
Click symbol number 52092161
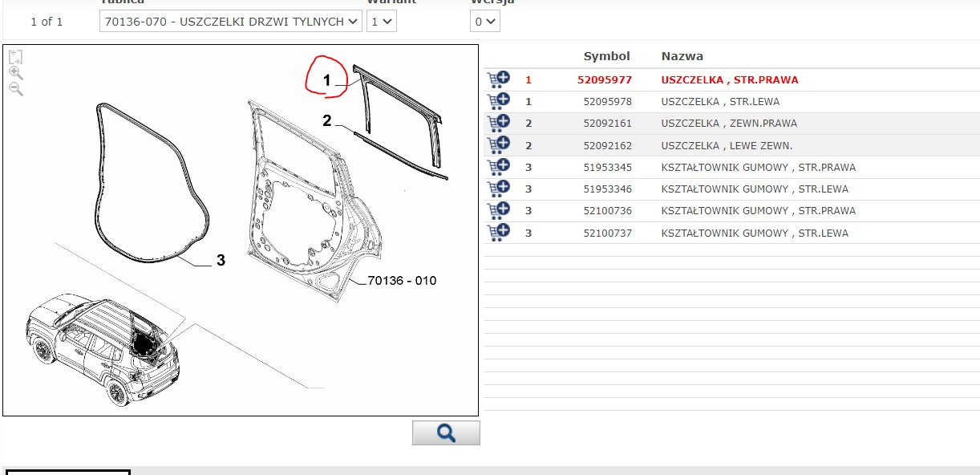point(607,123)
